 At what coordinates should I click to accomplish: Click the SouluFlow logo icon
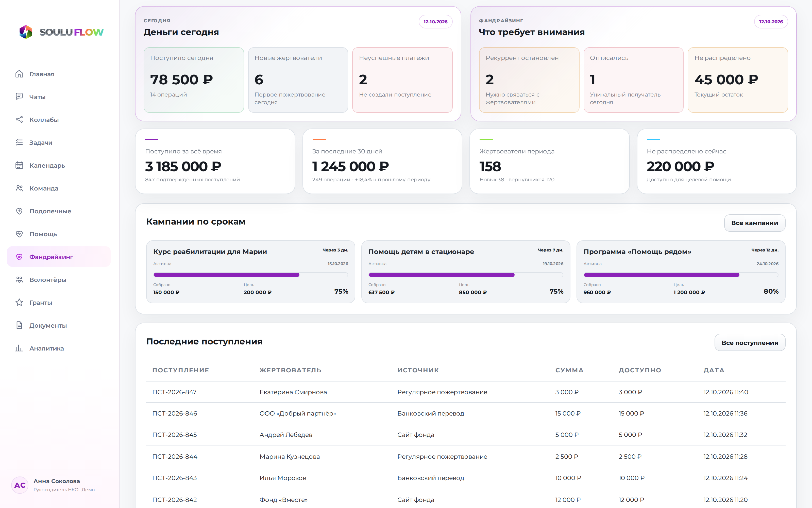(x=26, y=32)
